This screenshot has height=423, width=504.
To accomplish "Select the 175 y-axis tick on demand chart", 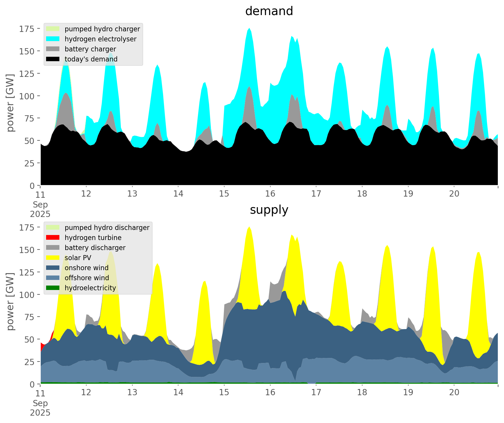I will 27,29.
